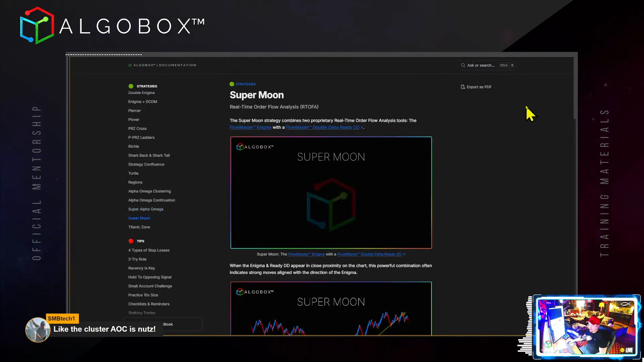Click the TIPS sidebar heading

tap(141, 241)
